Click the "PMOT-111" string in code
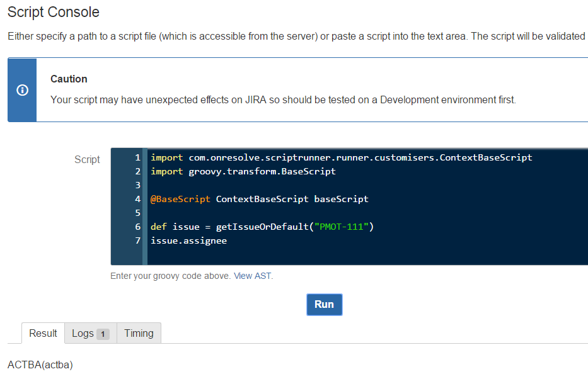The width and height of the screenshot is (588, 379). click(341, 227)
